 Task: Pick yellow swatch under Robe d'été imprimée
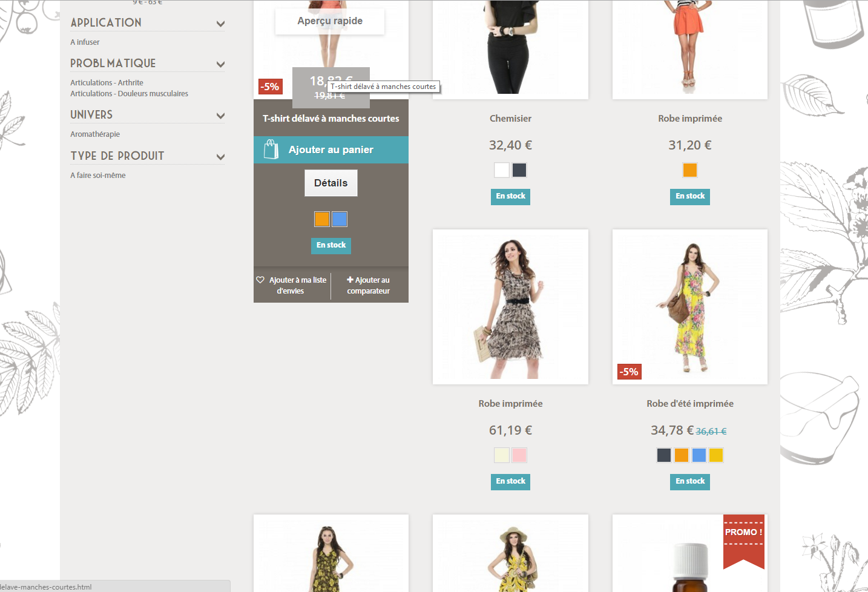point(716,455)
